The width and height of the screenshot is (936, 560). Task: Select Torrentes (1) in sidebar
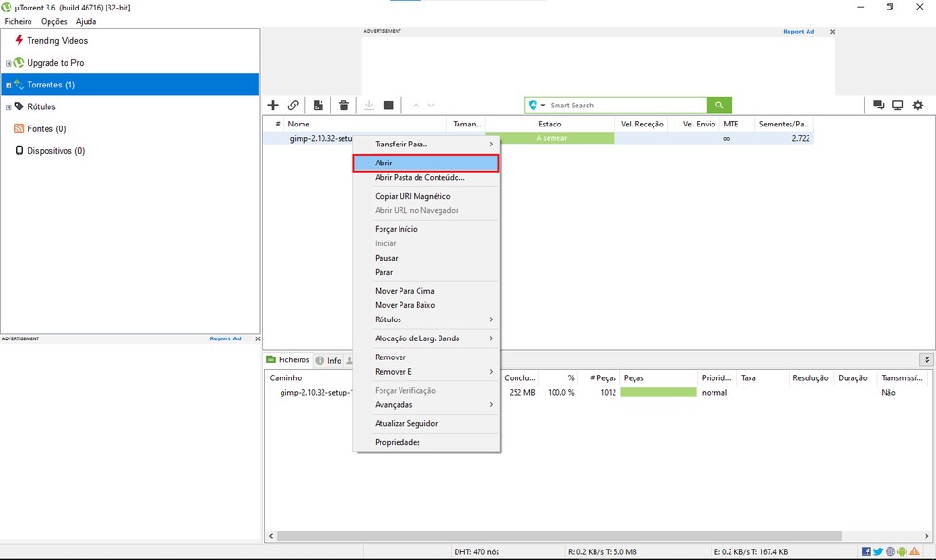(130, 85)
